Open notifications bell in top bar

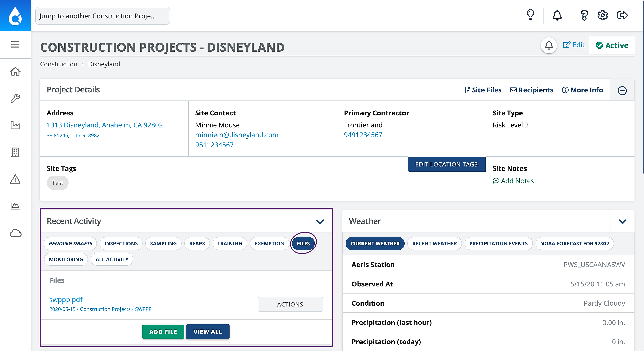click(557, 15)
